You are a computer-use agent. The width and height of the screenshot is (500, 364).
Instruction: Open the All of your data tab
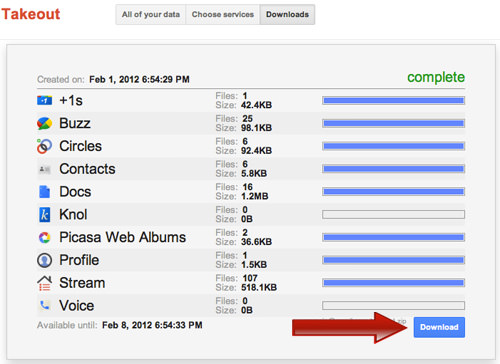pos(151,14)
